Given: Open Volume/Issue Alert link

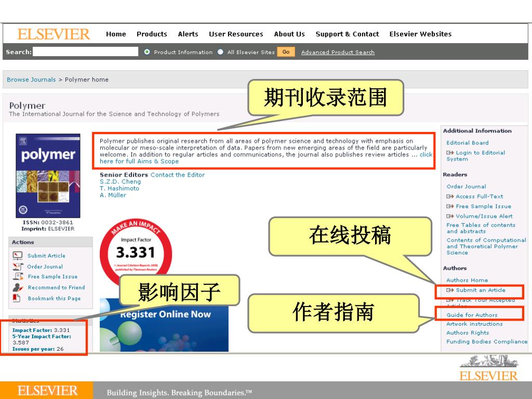Looking at the screenshot, I should [x=484, y=216].
